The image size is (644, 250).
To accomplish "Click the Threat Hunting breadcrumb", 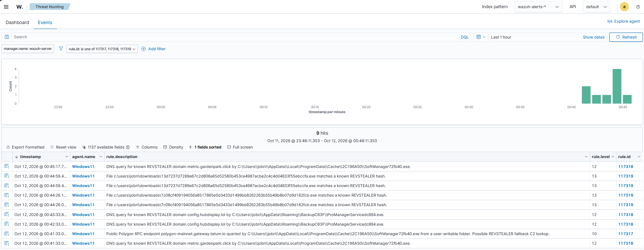I will 50,7.
